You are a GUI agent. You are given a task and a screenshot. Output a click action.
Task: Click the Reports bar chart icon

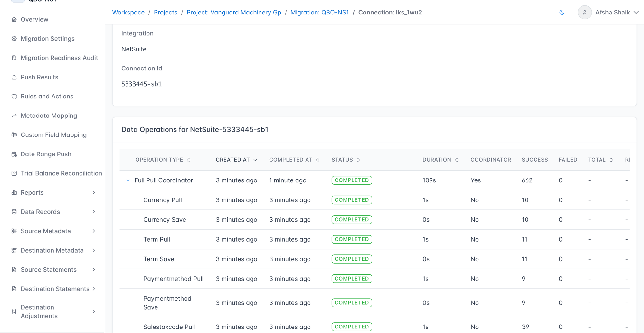click(x=14, y=193)
